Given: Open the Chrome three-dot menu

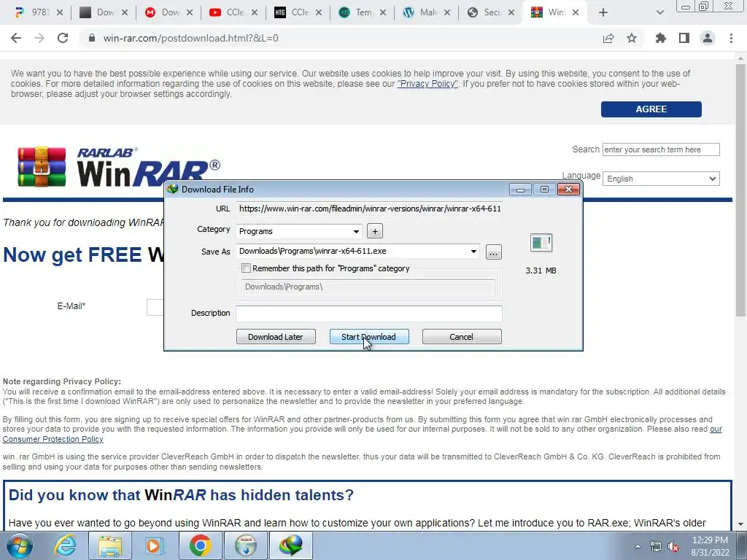Looking at the screenshot, I should click(x=731, y=38).
